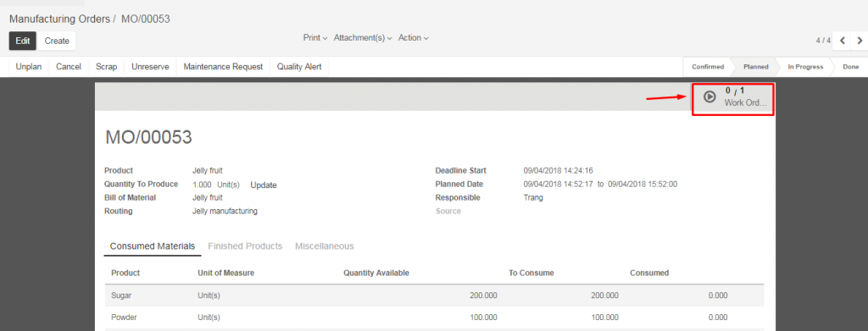Open the Jelly fruit bill of material
868x331 pixels.
tap(208, 197)
